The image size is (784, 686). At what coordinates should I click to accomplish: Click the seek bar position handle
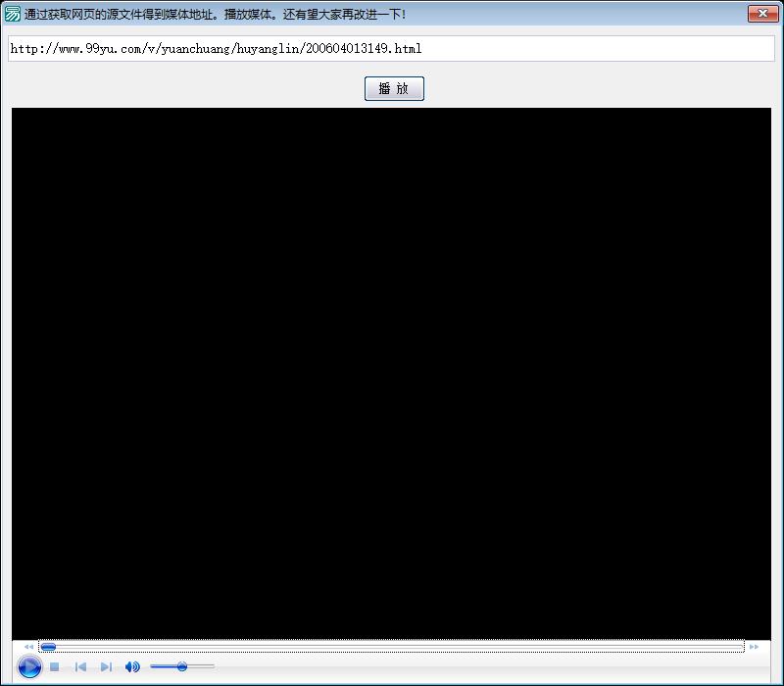click(48, 647)
